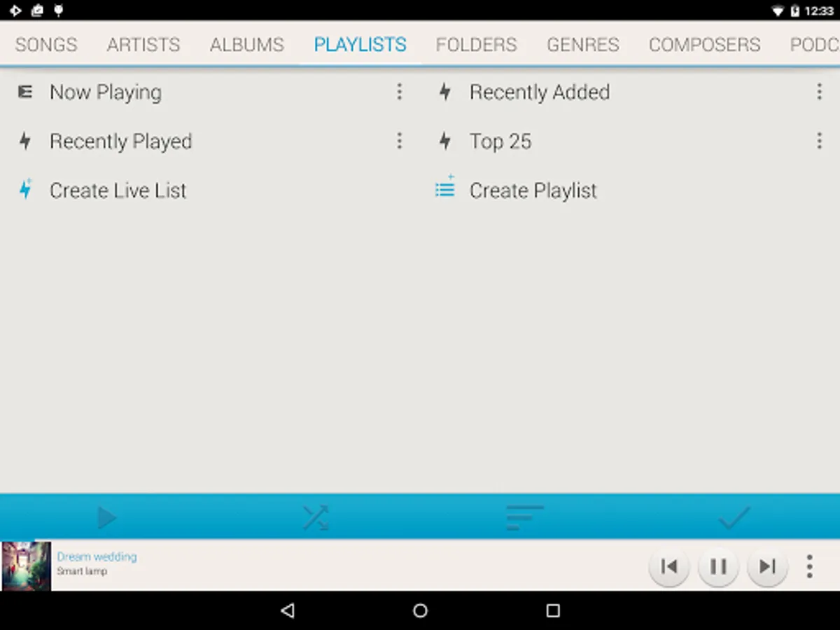Image resolution: width=840 pixels, height=630 pixels.
Task: Open options for Recently Played playlist
Action: click(400, 141)
